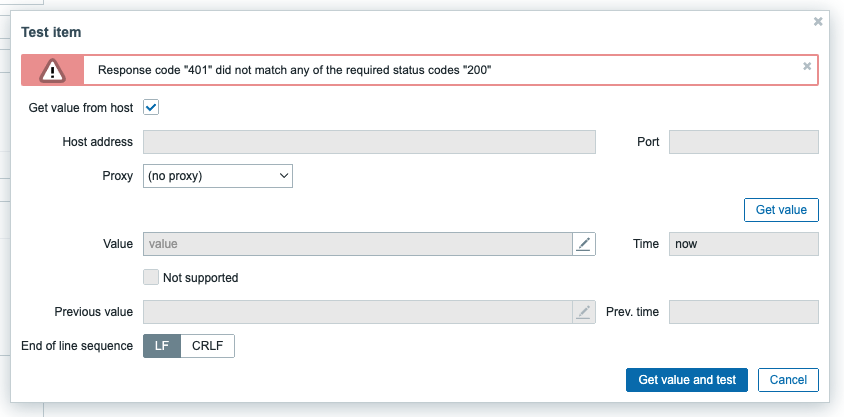Switch end of line sequence to CRLF
The image size is (844, 417).
[x=207, y=346]
